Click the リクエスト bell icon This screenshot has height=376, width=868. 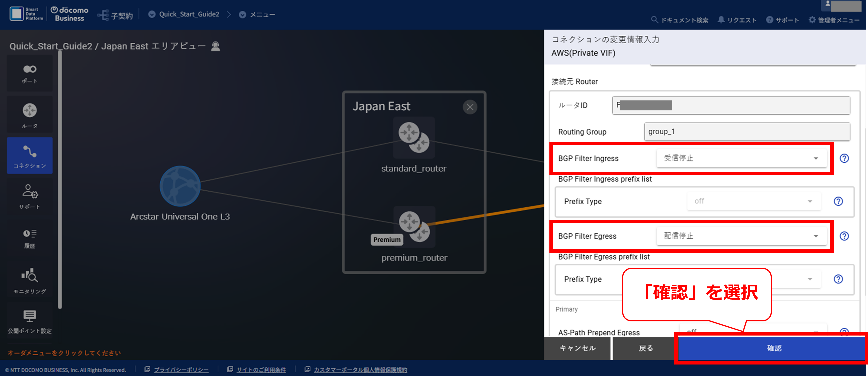[x=721, y=20]
